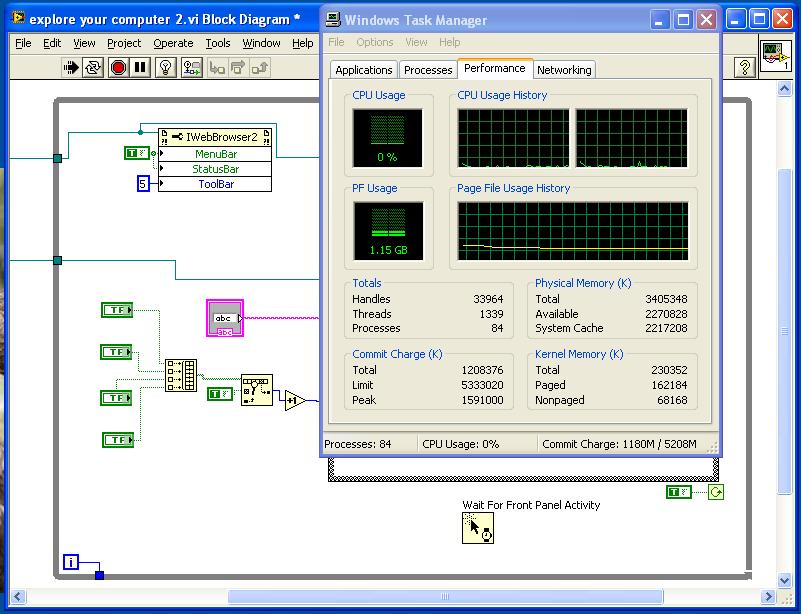
Task: Click the vertical scrollbar up arrow
Action: [785, 89]
